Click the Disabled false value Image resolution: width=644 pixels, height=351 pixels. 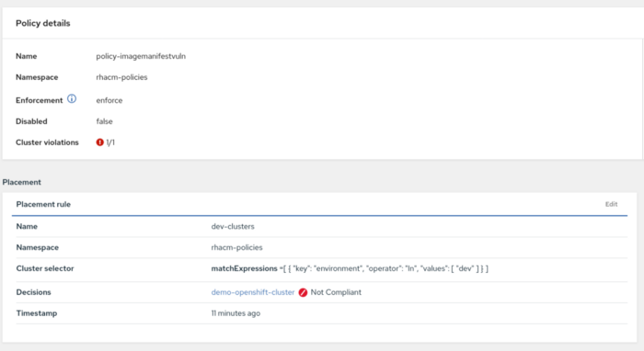[x=104, y=121]
